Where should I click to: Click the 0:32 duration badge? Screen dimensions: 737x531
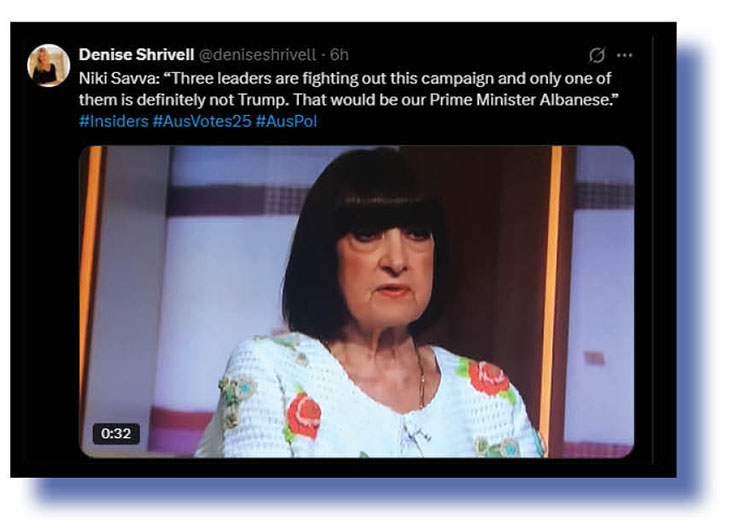tap(116, 433)
